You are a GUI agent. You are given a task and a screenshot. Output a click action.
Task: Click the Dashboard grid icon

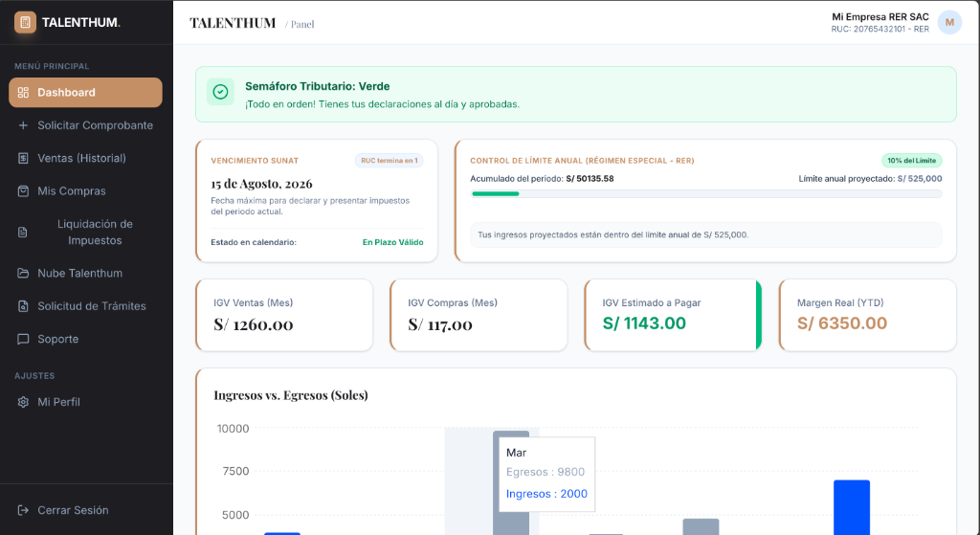coord(23,93)
